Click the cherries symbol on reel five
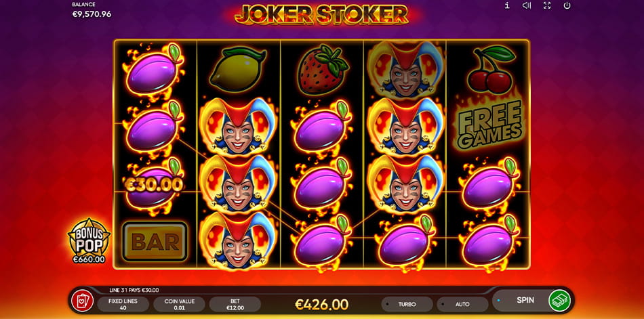The image size is (644, 319). (x=491, y=69)
